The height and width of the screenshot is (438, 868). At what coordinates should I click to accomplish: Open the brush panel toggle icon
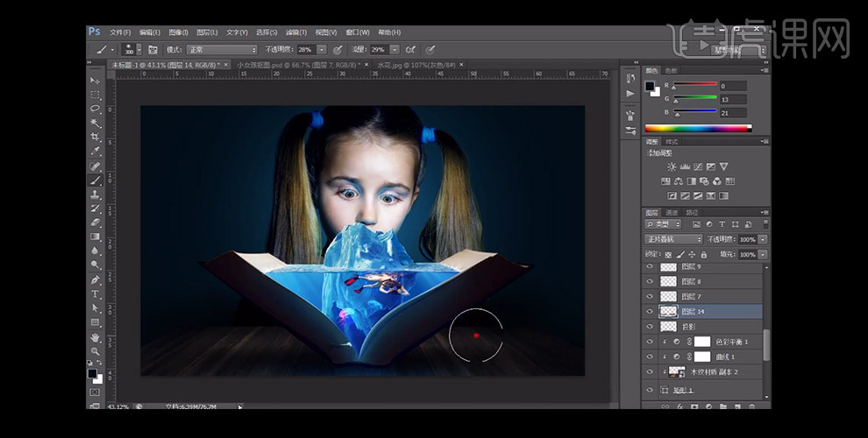coord(153,50)
